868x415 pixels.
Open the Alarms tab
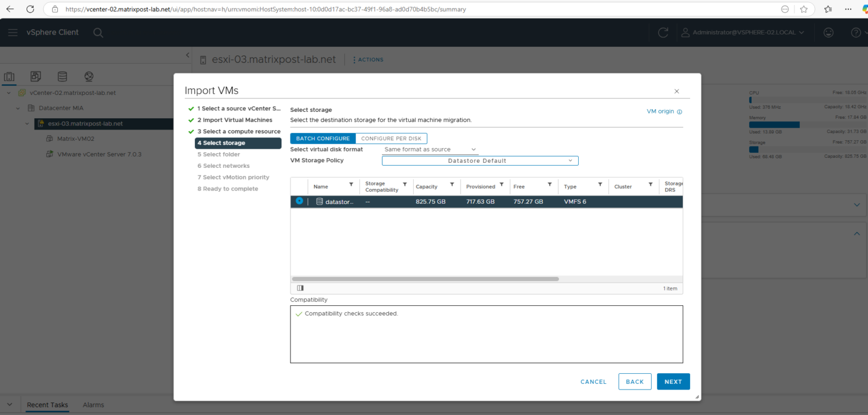point(93,405)
